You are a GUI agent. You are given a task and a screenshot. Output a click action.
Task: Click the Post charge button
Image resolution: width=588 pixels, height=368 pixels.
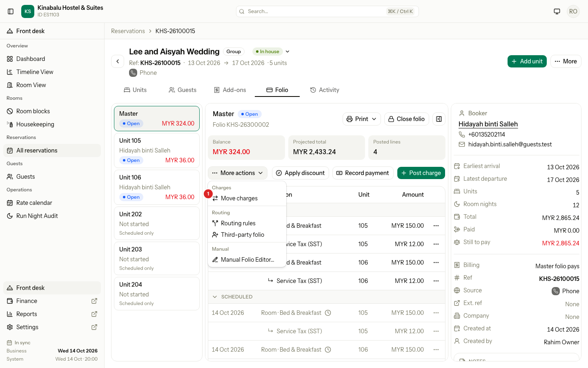click(421, 173)
